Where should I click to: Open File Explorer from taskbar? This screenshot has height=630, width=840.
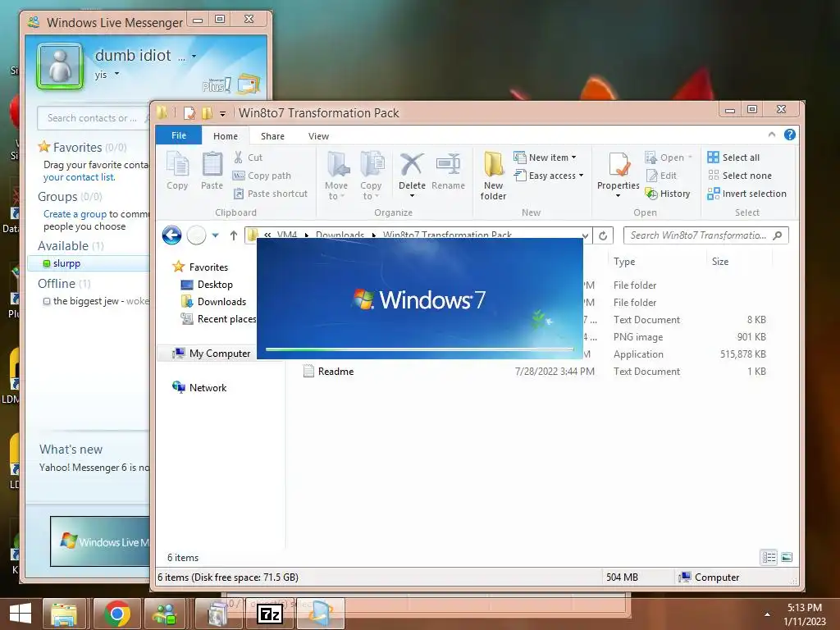tap(64, 614)
